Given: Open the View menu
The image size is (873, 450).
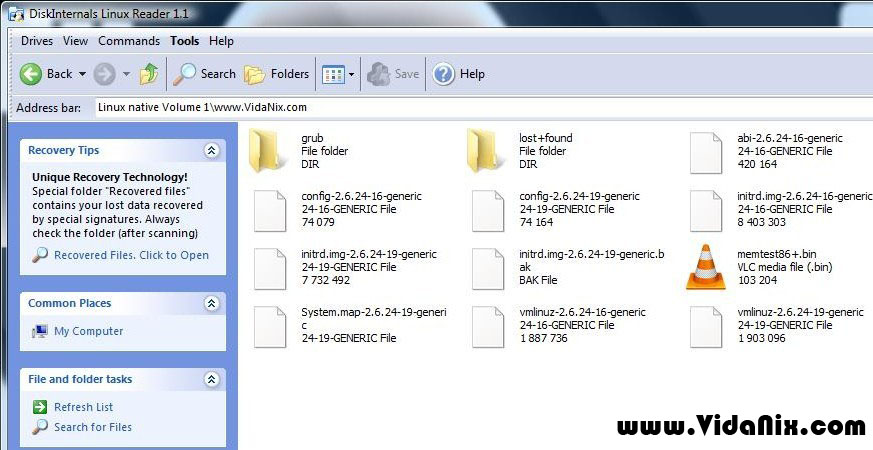Looking at the screenshot, I should tap(75, 41).
